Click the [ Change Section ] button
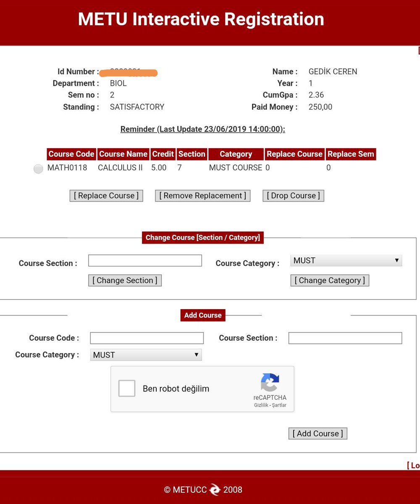 point(125,281)
